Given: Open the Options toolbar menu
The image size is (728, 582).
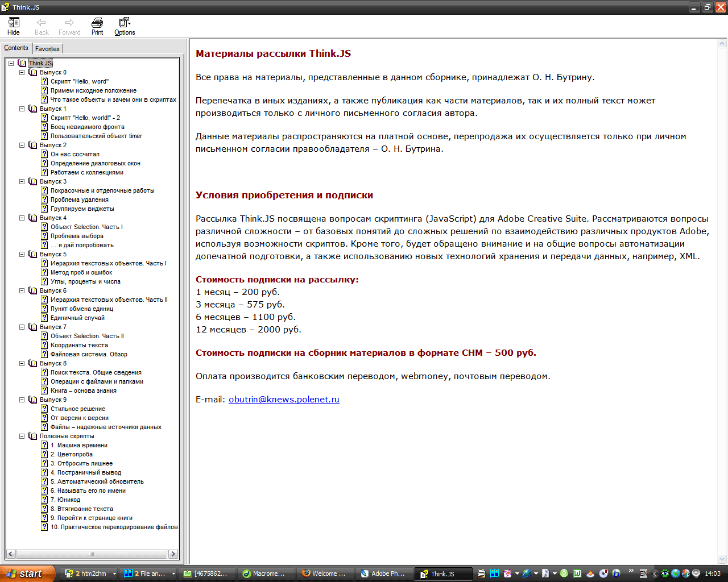Looking at the screenshot, I should (125, 26).
